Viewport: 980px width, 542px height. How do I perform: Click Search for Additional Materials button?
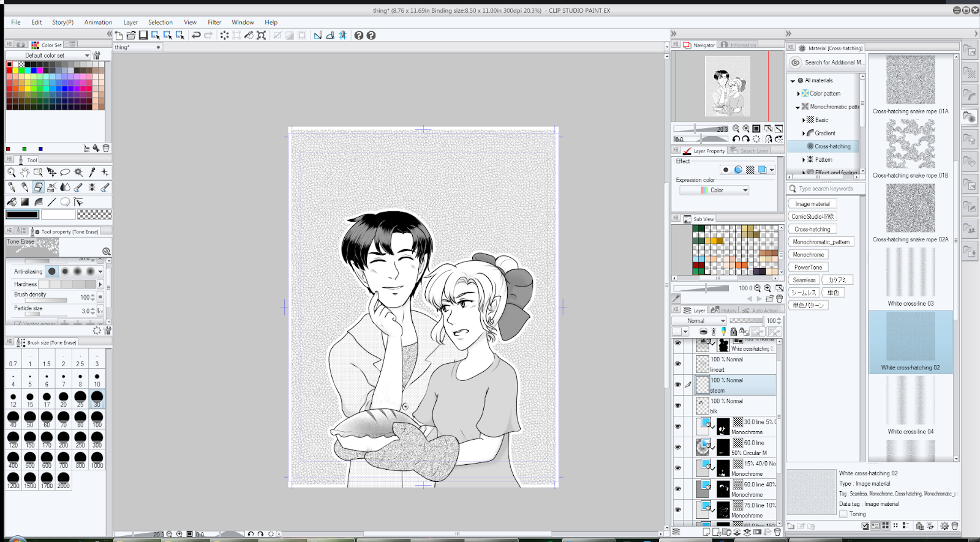pyautogui.click(x=826, y=62)
